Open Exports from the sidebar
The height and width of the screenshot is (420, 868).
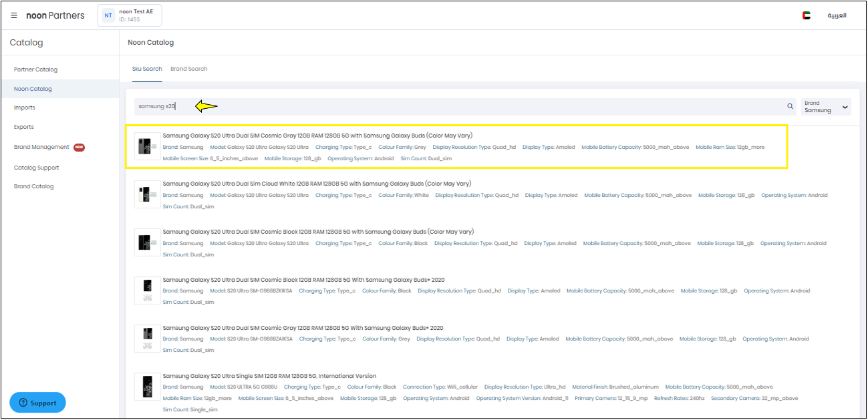click(x=24, y=127)
